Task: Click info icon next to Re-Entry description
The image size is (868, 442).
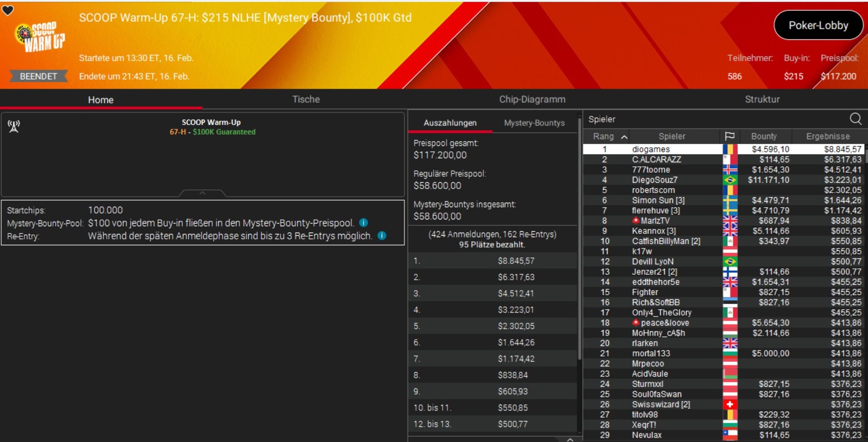Action: coord(382,236)
